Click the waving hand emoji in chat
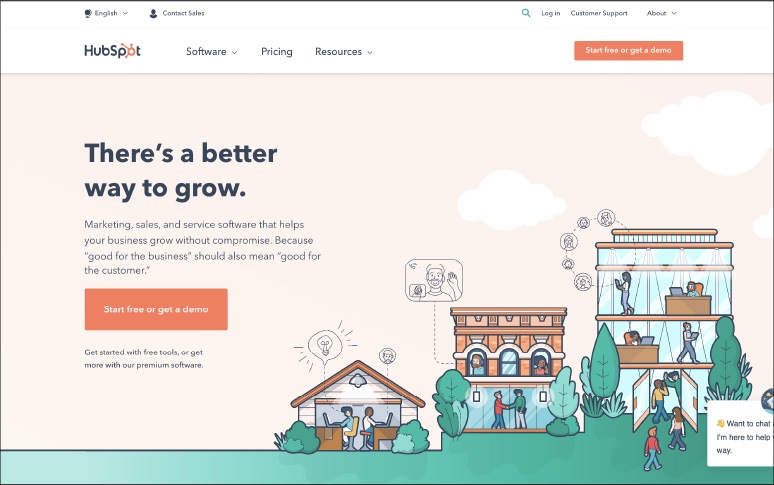The width and height of the screenshot is (774, 485). tap(720, 423)
